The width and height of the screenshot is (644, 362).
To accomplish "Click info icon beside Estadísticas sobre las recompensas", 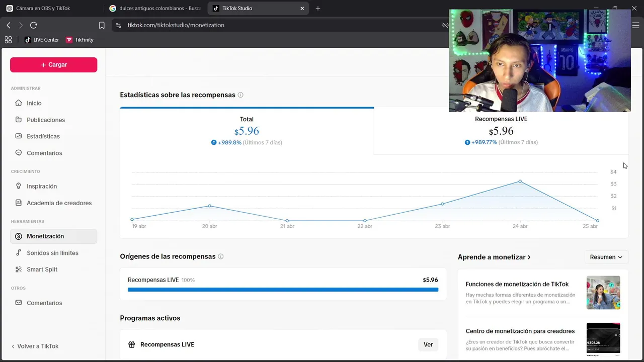I will (240, 95).
